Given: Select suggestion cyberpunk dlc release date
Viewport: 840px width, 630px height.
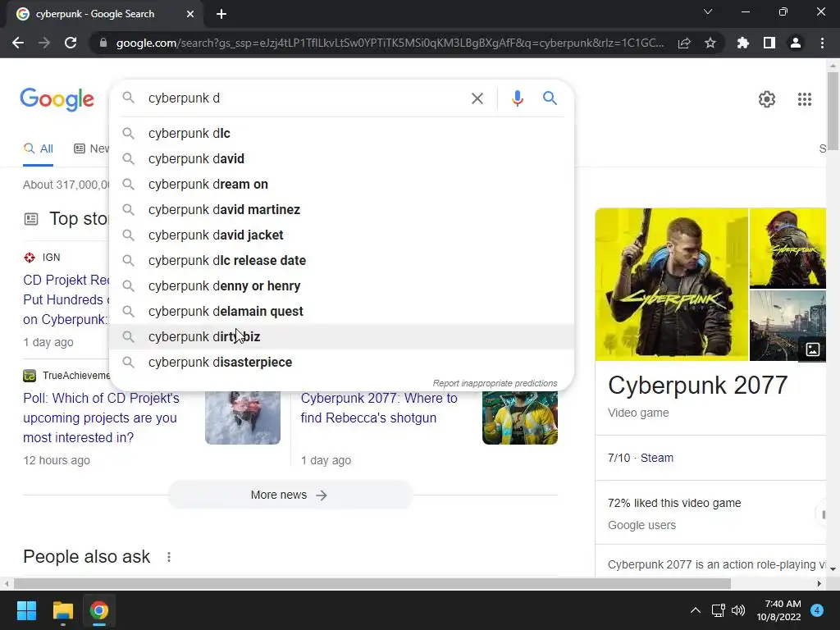Looking at the screenshot, I should tap(341, 260).
